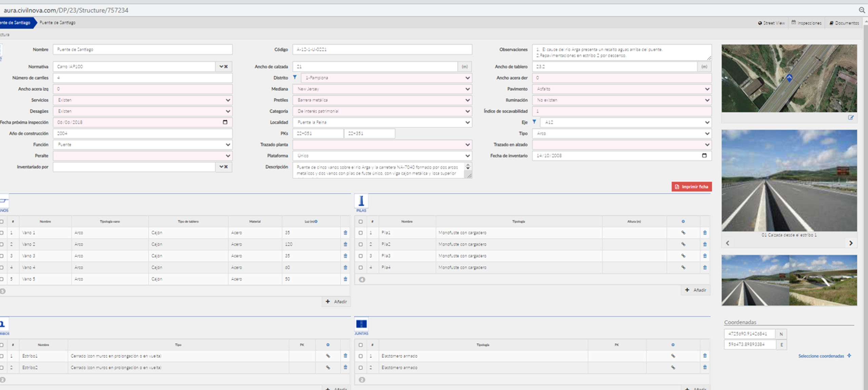
Task: Delete Vano 3 row with trash icon
Action: coord(345,256)
